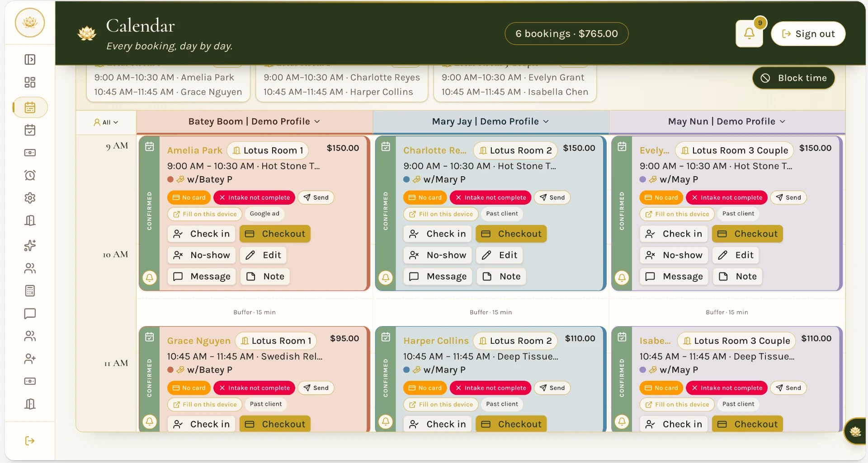Screen dimensions: 868x463
Task: Click Harper Collins client name
Action: 436,341
